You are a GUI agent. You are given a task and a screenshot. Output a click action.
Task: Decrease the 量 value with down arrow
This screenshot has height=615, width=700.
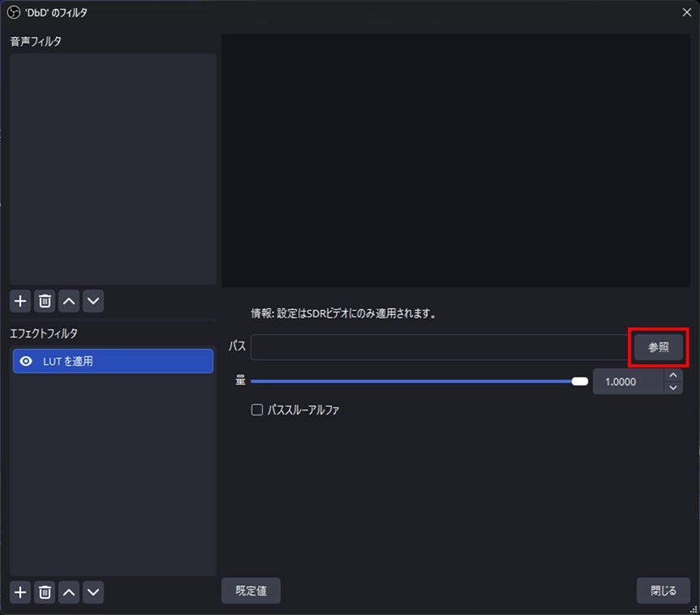(672, 388)
